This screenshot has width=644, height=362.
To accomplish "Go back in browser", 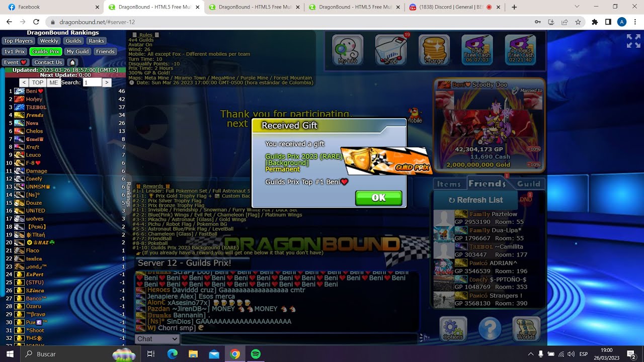I will 9,22.
